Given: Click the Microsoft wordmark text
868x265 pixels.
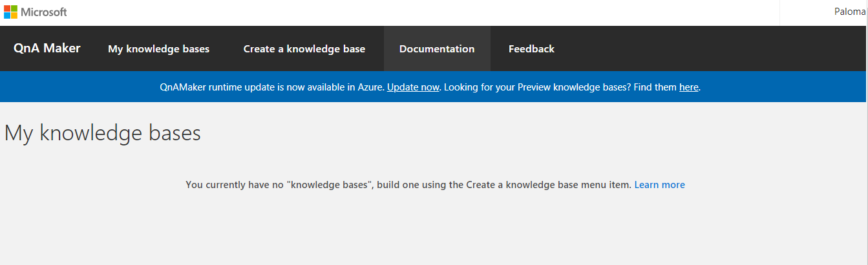Looking at the screenshot, I should coord(44,12).
